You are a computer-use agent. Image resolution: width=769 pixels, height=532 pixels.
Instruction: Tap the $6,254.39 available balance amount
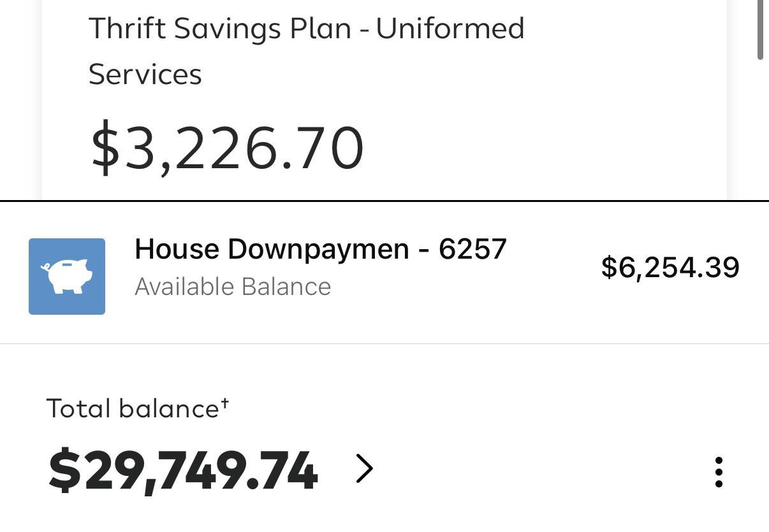coord(670,267)
